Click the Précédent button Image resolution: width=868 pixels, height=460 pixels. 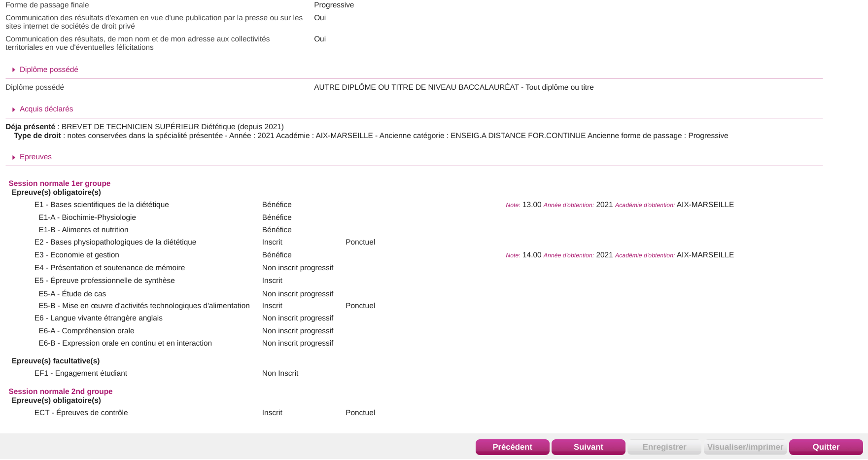pos(512,447)
